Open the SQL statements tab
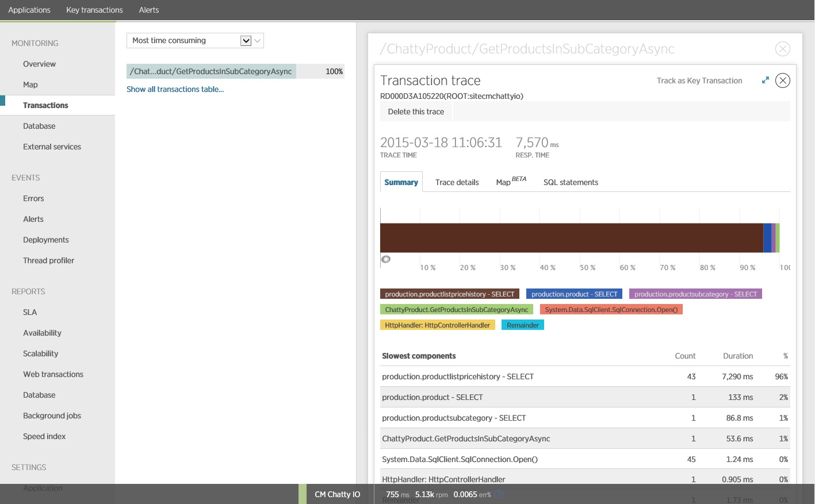 571,182
